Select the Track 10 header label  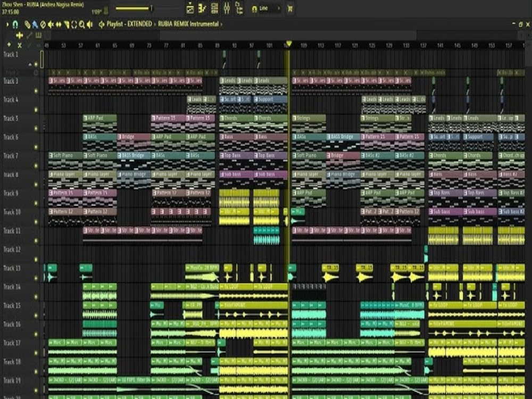pyautogui.click(x=12, y=212)
